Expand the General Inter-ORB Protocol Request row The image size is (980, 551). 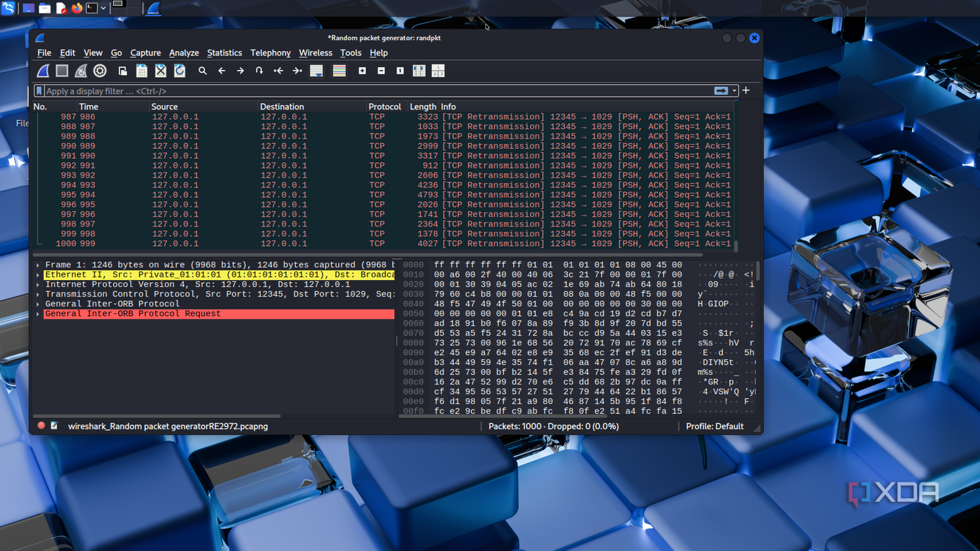point(38,314)
